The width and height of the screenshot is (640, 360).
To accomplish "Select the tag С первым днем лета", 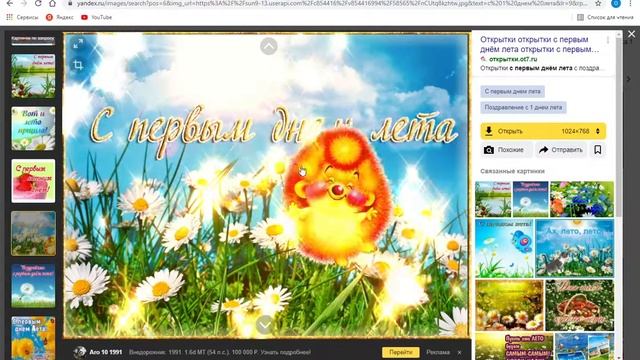I will pyautogui.click(x=512, y=91).
